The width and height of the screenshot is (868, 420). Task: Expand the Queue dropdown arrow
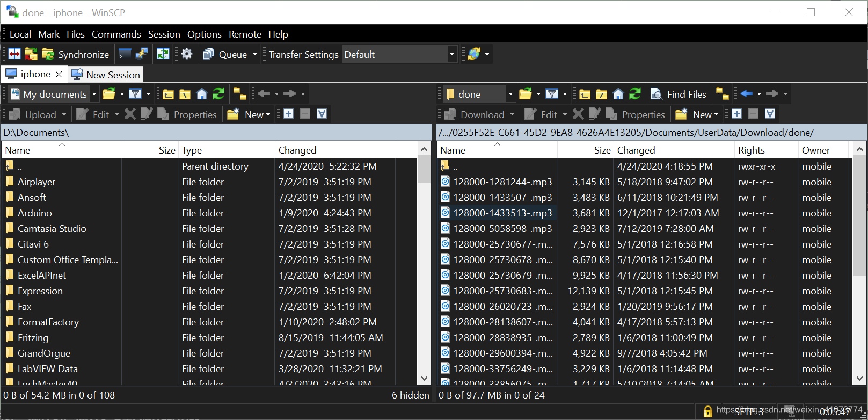(254, 54)
